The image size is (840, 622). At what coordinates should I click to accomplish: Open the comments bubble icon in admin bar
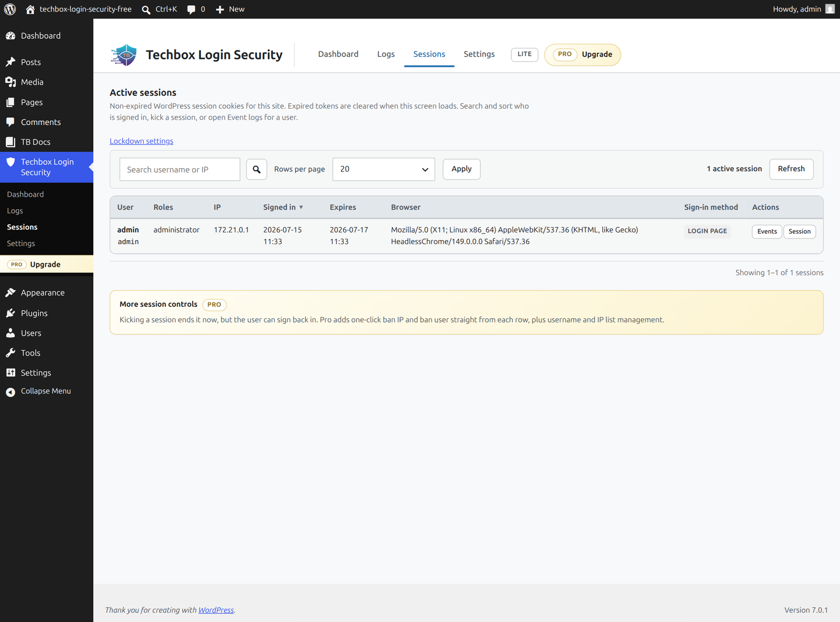pos(191,9)
